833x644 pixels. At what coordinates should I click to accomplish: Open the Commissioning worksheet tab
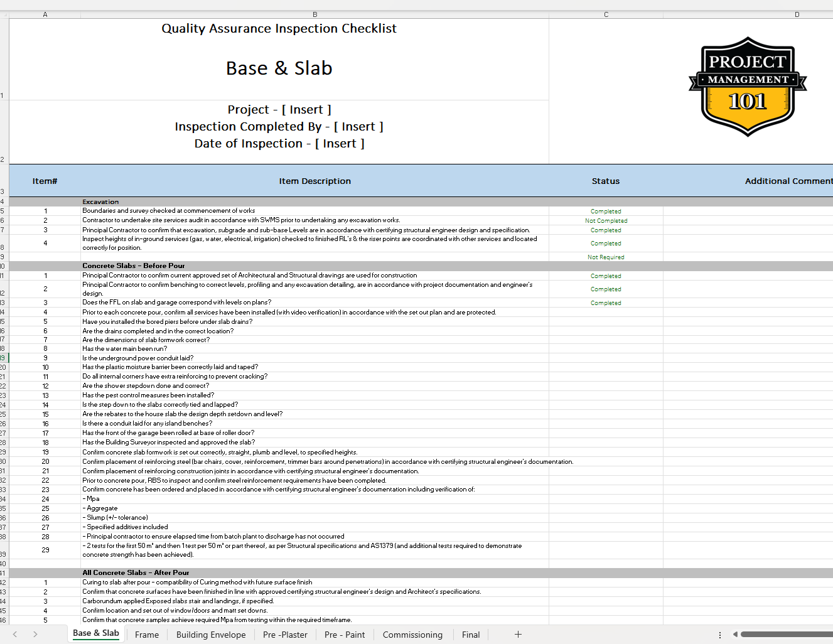pos(412,635)
